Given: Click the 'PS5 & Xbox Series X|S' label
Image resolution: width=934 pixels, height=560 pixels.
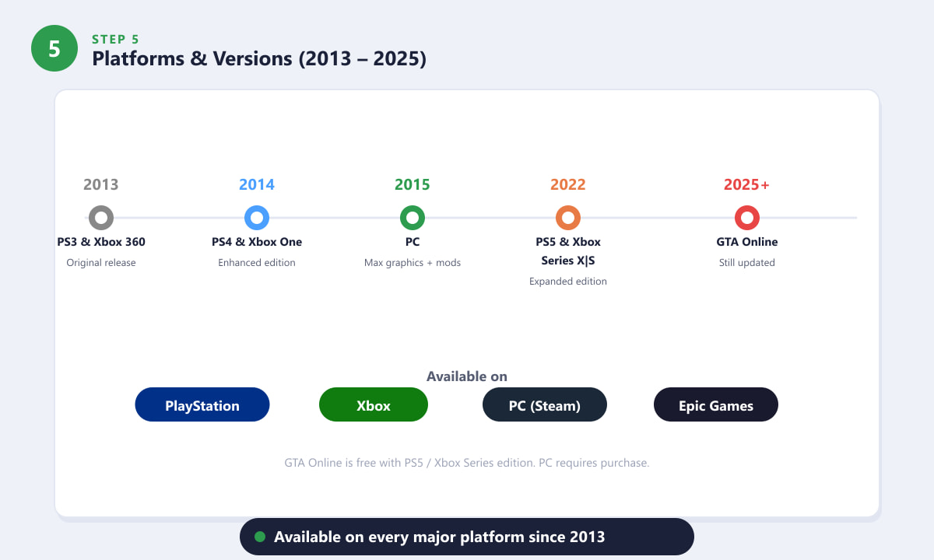Looking at the screenshot, I should [x=568, y=251].
